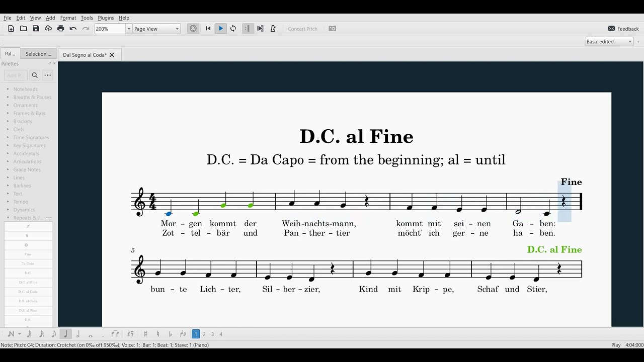
Task: Open the palettes more options button
Action: click(x=47, y=75)
